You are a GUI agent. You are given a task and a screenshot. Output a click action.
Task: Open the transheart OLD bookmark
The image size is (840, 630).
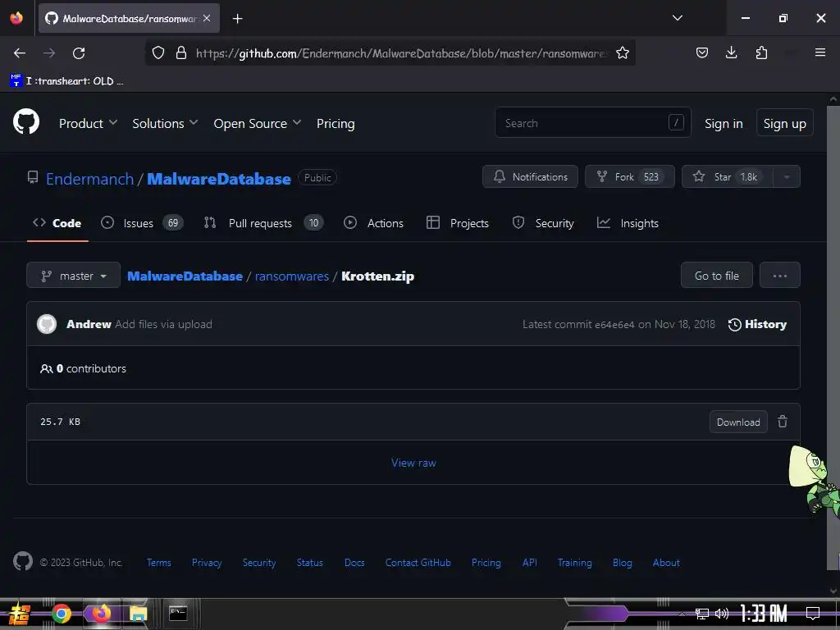(66, 81)
